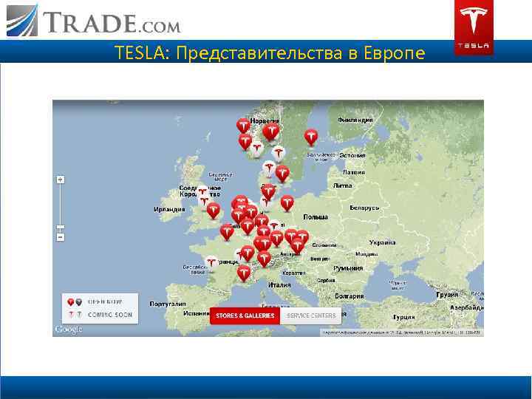This screenshot has width=532, height=399.
Task: Click the Италия country label
Action: tap(279, 285)
